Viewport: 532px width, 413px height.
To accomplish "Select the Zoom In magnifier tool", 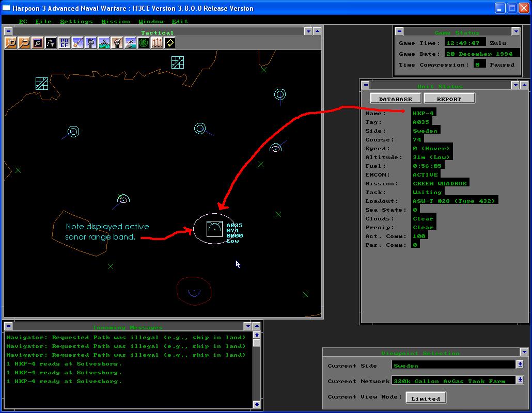I will tap(10, 43).
